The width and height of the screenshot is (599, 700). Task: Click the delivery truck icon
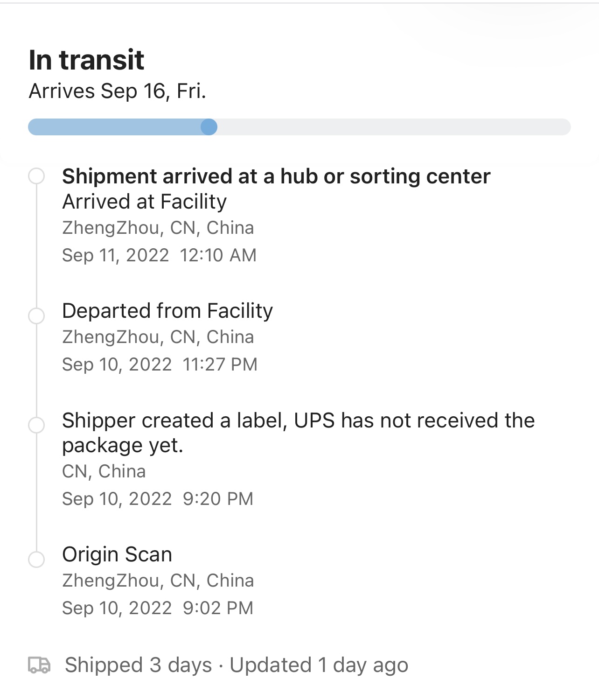(x=39, y=665)
